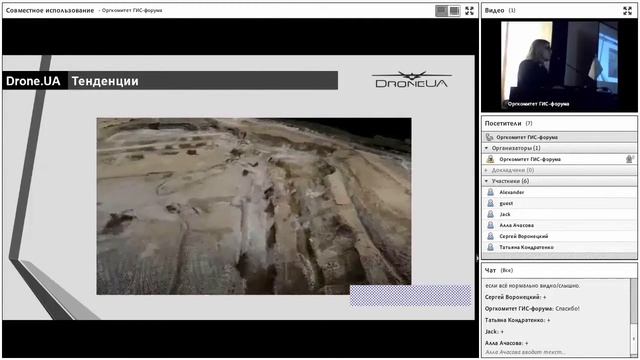Screen dimensions: 640x360
Task: Select participant Alexander in the list
Action: (559, 192)
